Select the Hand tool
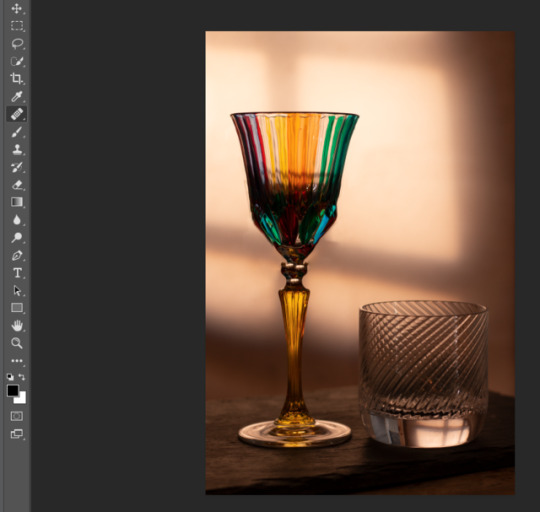Screen dimensions: 540x512 pyautogui.click(x=17, y=325)
